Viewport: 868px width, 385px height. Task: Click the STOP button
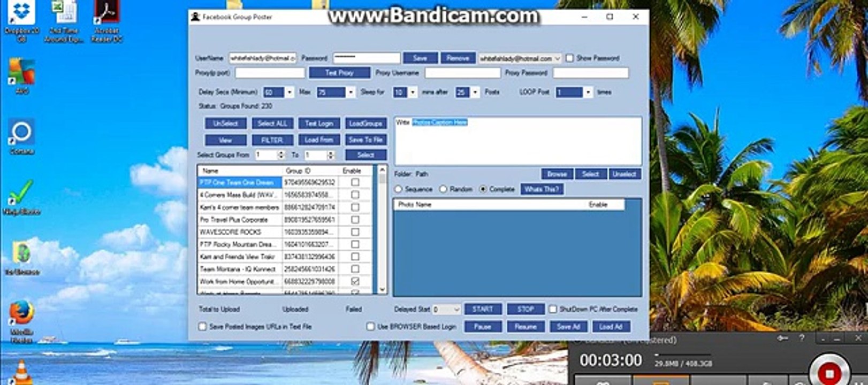point(526,310)
